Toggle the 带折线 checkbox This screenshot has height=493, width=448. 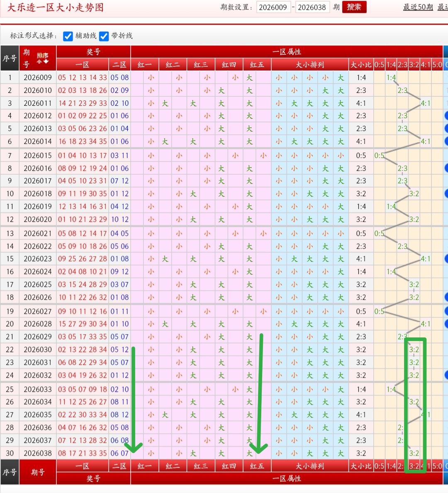coord(104,36)
